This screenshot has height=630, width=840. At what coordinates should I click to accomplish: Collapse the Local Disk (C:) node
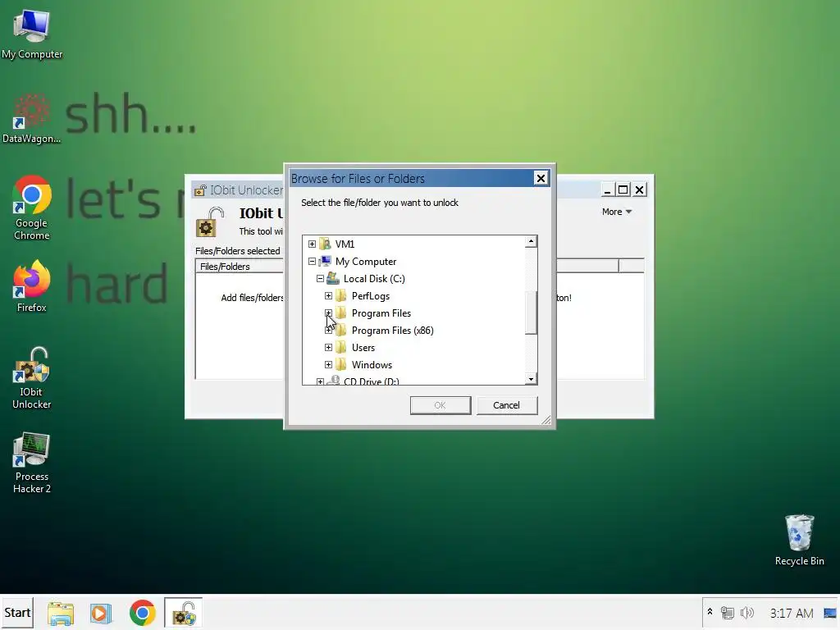click(320, 279)
